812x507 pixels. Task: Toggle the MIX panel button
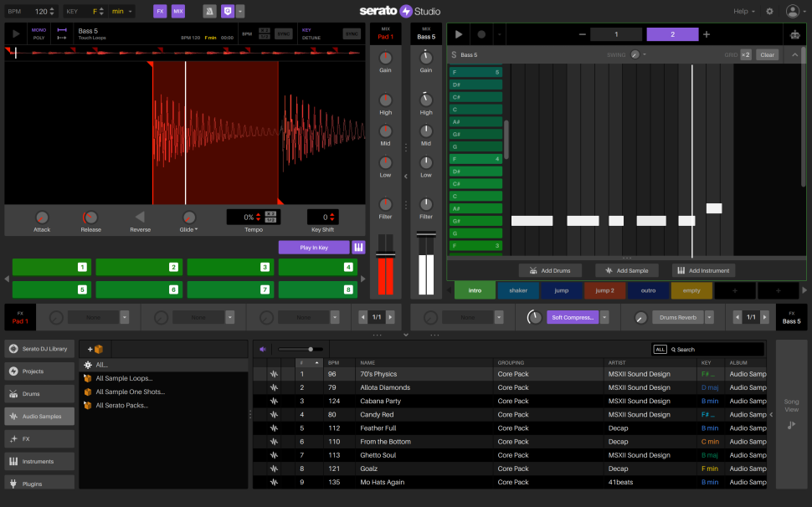[x=178, y=11]
